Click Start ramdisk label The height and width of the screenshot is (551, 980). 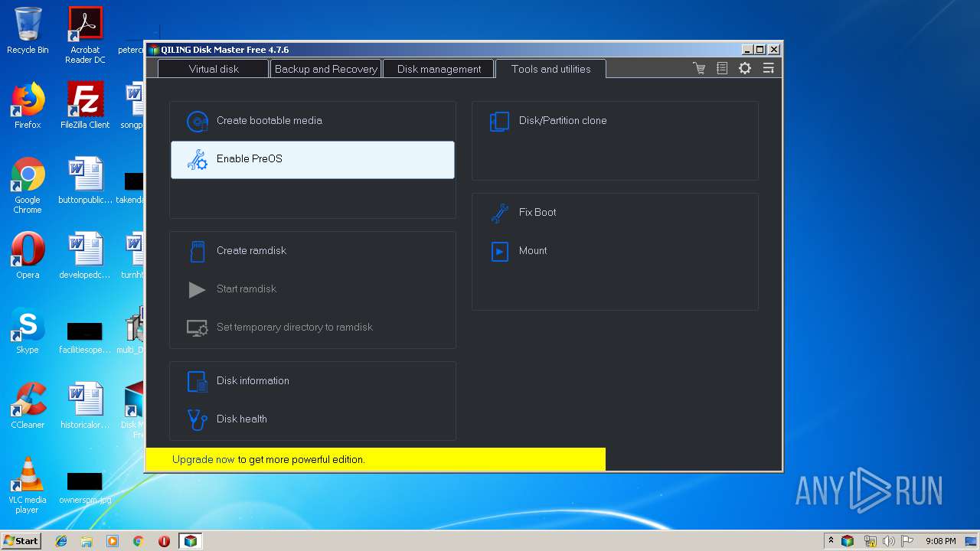click(247, 289)
